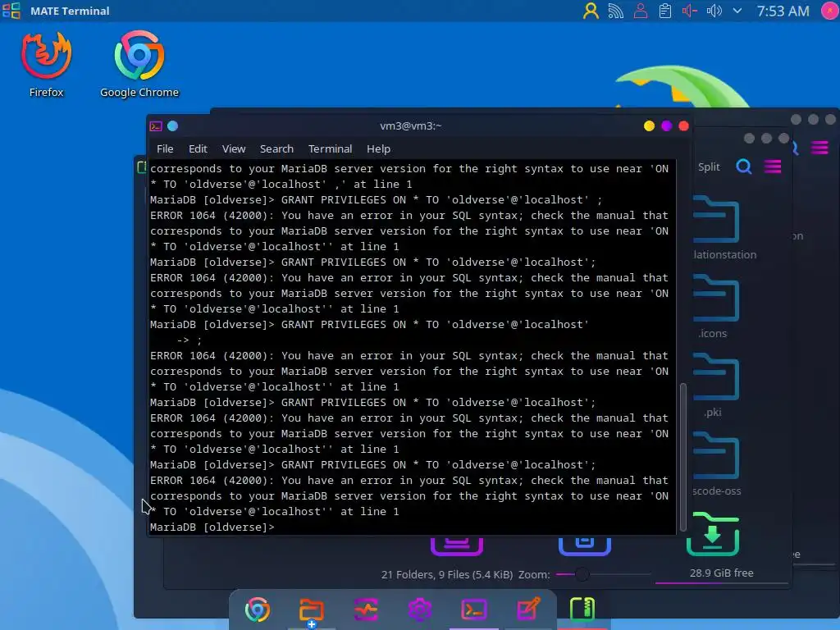Launch Google Chrome desktop shortcut

[139, 64]
